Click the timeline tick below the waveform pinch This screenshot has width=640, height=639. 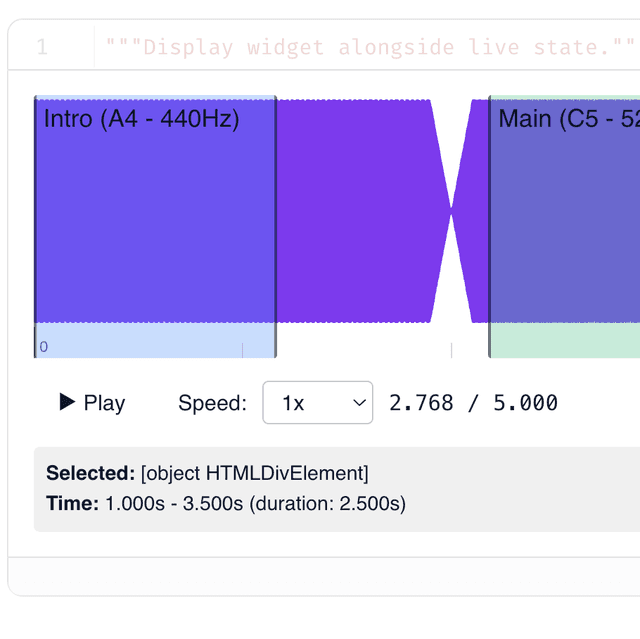pyautogui.click(x=451, y=351)
